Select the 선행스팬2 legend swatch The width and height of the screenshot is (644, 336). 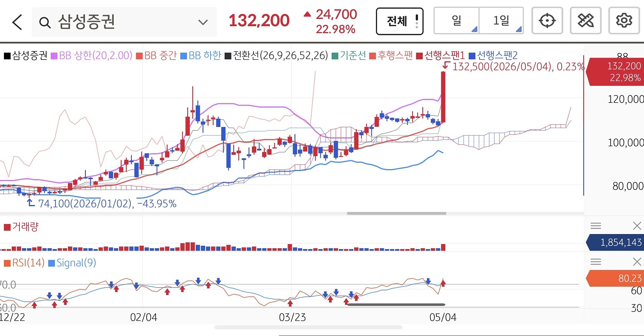pos(472,56)
